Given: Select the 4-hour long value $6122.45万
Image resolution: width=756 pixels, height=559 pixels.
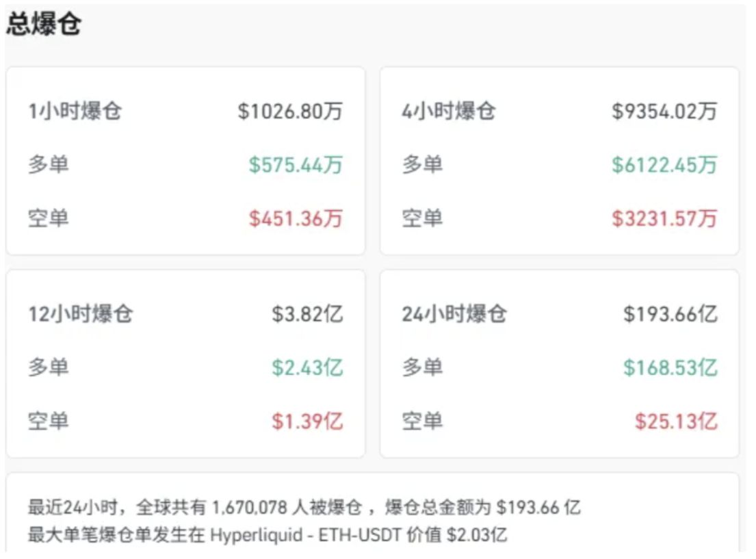Looking at the screenshot, I should click(x=664, y=165).
